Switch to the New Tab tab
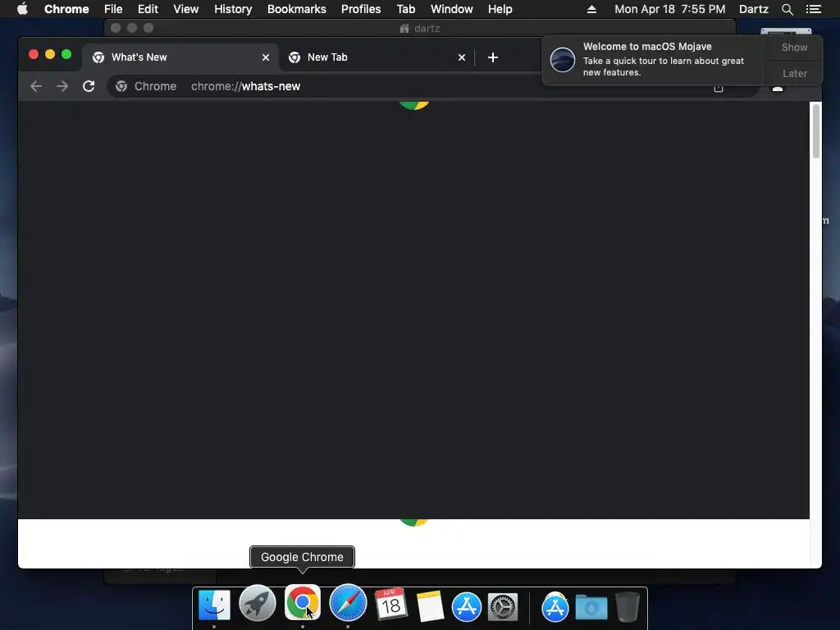 [x=376, y=57]
